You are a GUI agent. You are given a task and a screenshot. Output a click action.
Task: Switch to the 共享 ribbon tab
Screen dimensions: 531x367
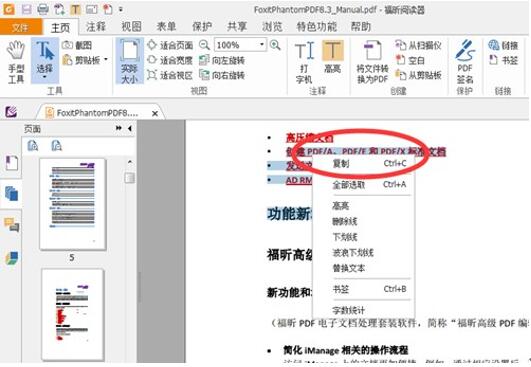[237, 26]
